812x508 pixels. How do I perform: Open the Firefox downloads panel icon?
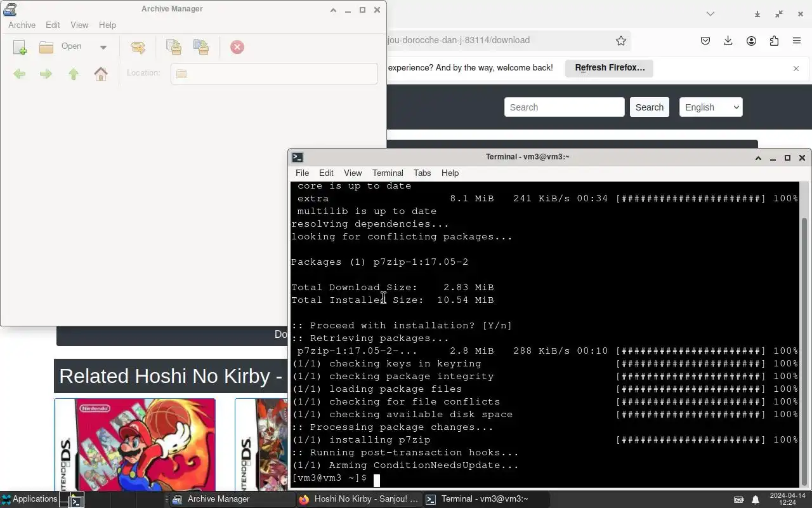(x=728, y=41)
